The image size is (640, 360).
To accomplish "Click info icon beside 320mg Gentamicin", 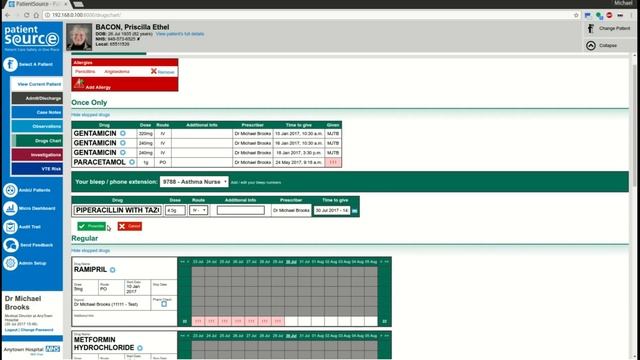I will (x=122, y=133).
